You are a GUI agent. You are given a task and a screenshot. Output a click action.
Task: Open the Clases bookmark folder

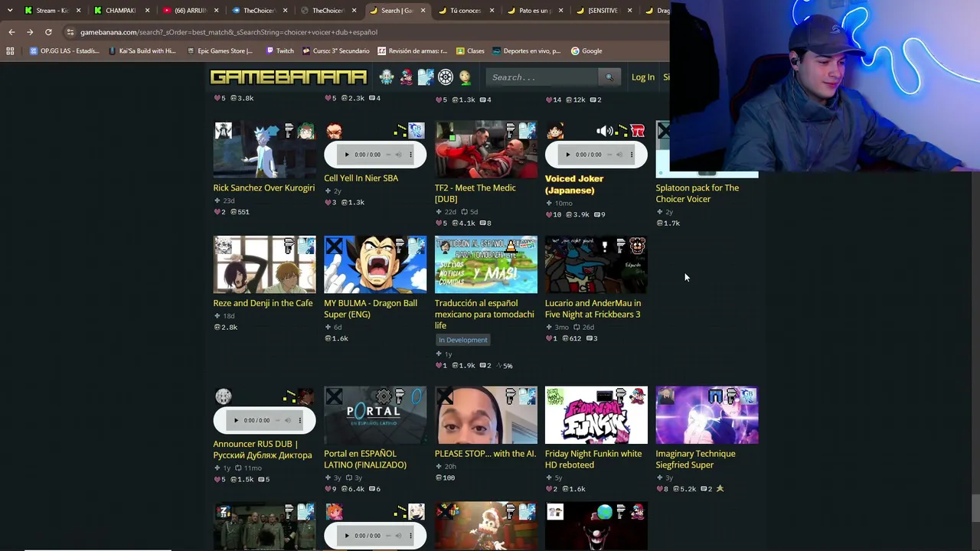pos(470,51)
